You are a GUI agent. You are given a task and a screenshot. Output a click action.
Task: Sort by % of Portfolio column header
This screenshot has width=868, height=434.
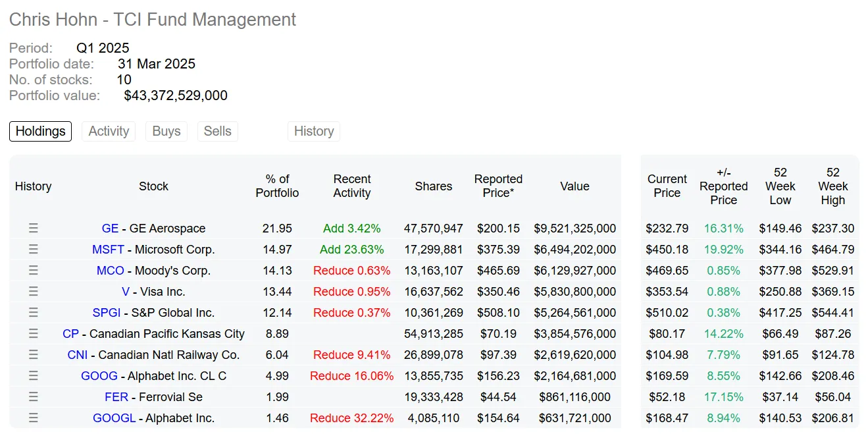(x=277, y=186)
